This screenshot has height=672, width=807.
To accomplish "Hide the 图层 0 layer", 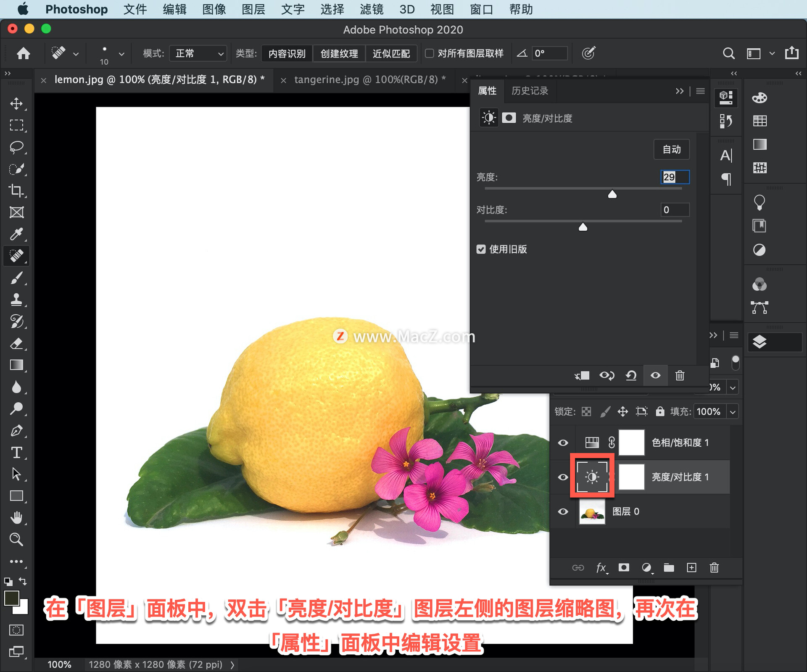I will click(563, 511).
